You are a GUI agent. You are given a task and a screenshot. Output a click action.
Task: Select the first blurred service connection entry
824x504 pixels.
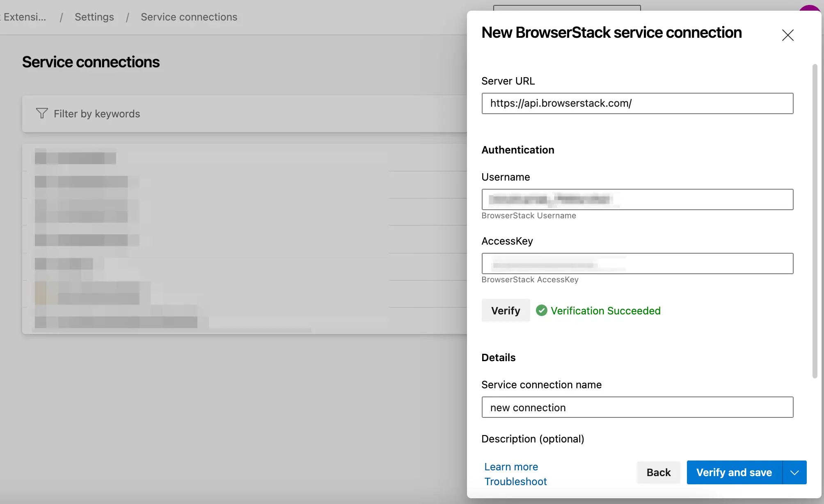pyautogui.click(x=76, y=158)
